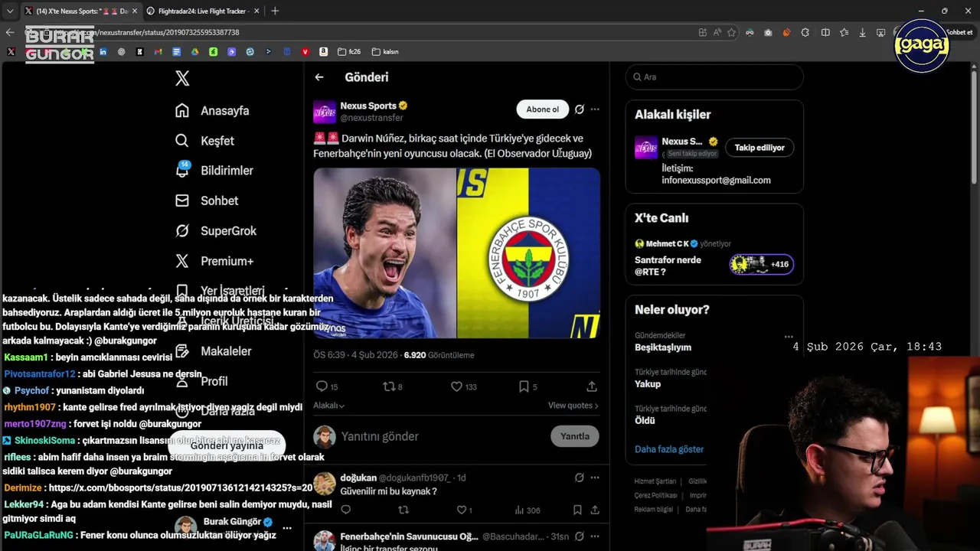Open View quotes link
This screenshot has height=551, width=980.
(x=573, y=406)
